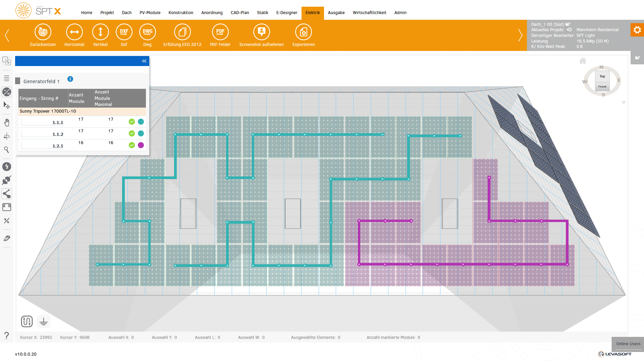
Task: Click the Horizontal flip icon
Action: [74, 32]
